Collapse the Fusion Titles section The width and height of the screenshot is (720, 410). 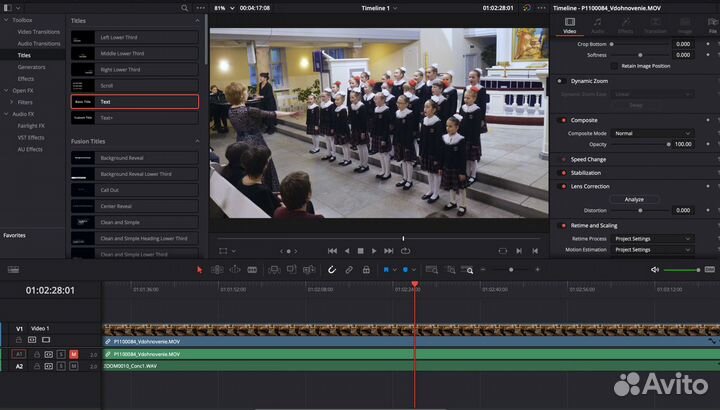(197, 141)
